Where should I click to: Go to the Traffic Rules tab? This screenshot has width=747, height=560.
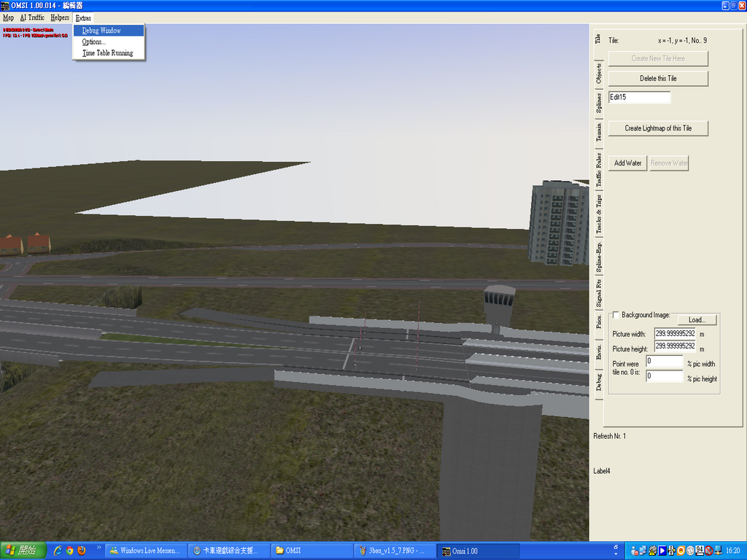point(599,170)
